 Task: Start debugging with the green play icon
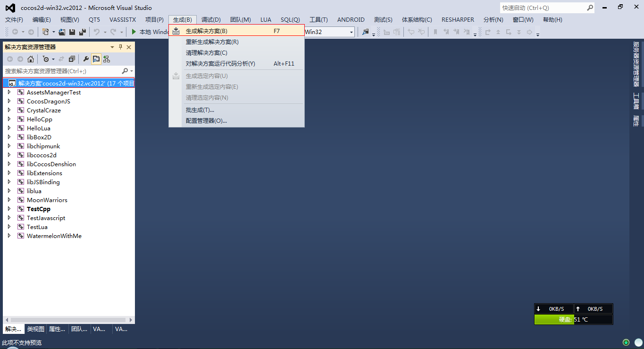click(x=134, y=32)
